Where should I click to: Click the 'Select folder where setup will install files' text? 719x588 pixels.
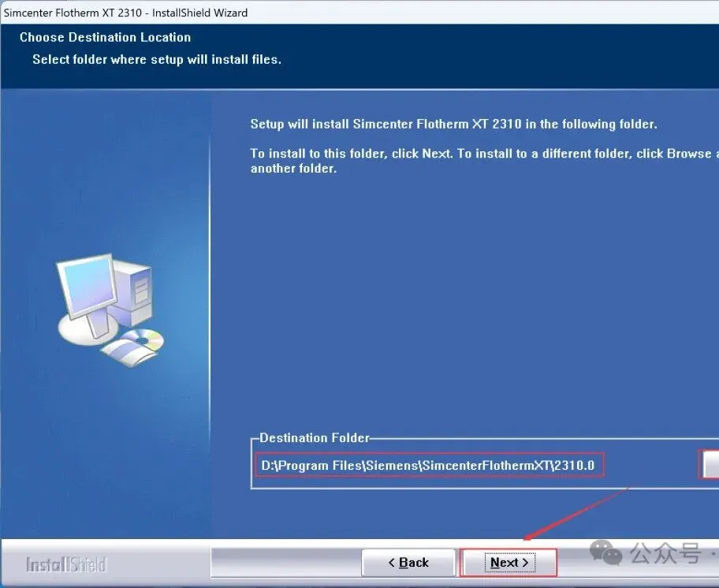(157, 60)
